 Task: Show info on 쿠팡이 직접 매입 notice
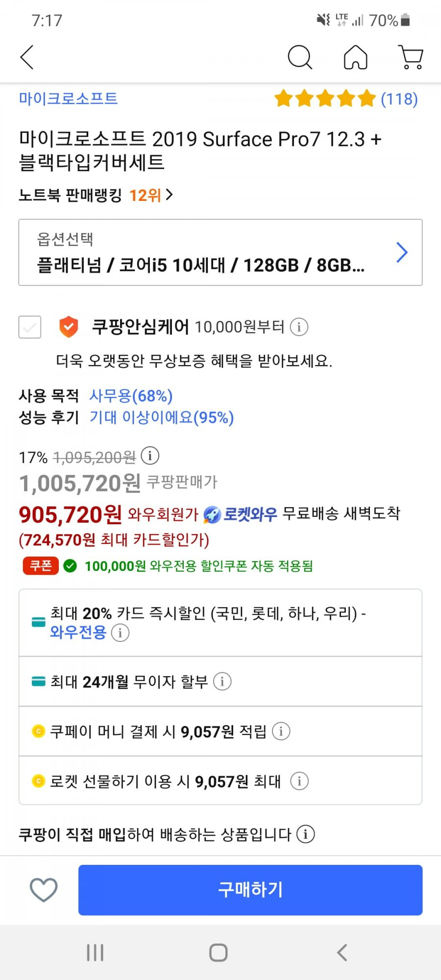pyautogui.click(x=306, y=833)
